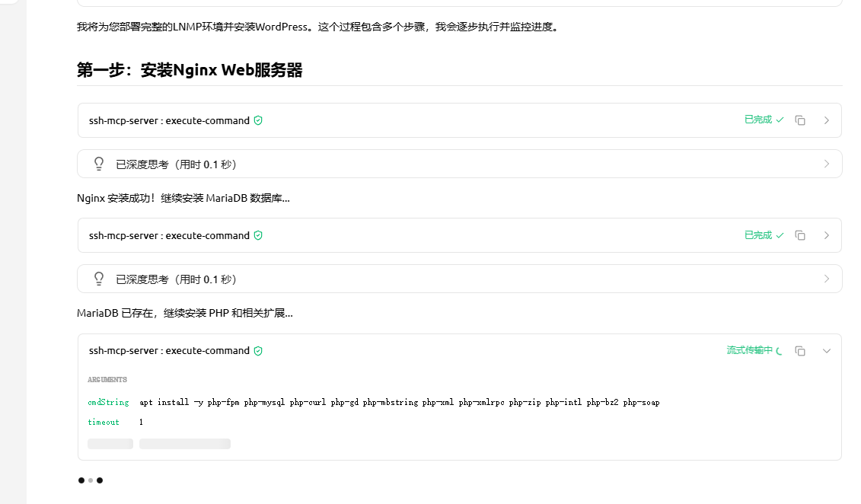Collapse the streaming execute-command block
Image resolution: width=861 pixels, height=504 pixels.
[x=827, y=350]
